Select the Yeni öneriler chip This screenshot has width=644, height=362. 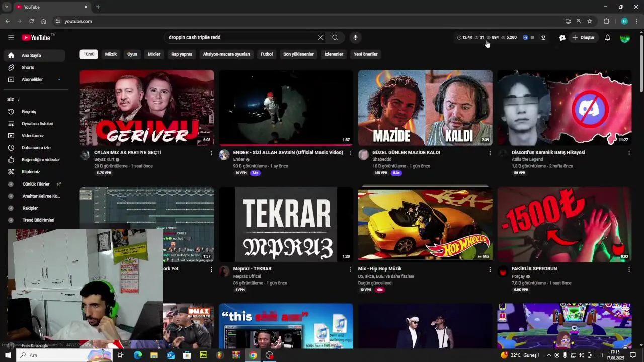(x=366, y=54)
